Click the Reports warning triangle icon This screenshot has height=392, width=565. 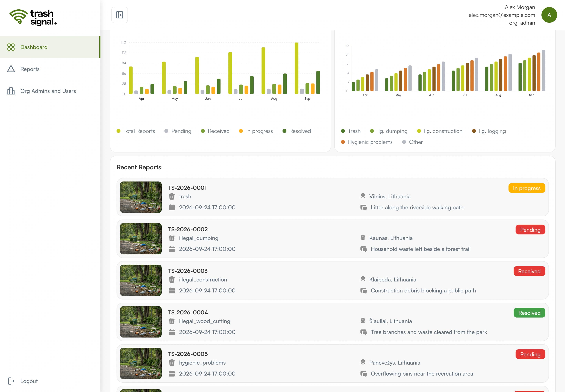11,69
